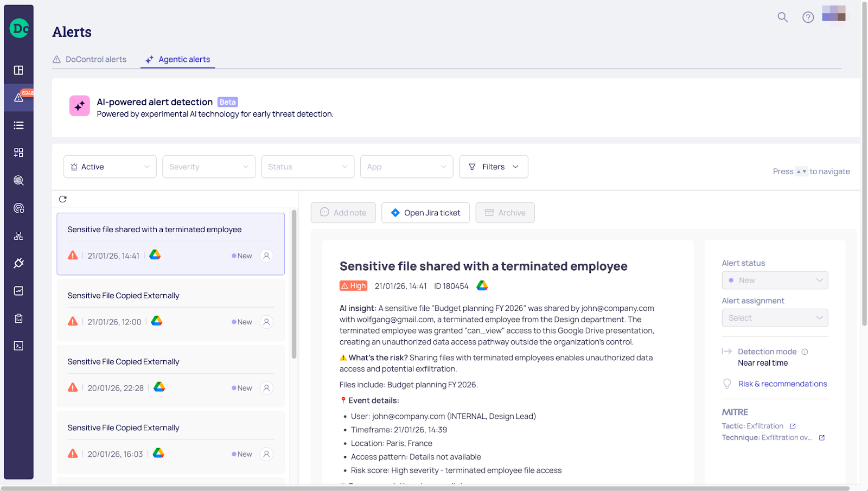The width and height of the screenshot is (868, 491).
Task: Click the alerts list vertical scrollbar
Action: coord(294,284)
